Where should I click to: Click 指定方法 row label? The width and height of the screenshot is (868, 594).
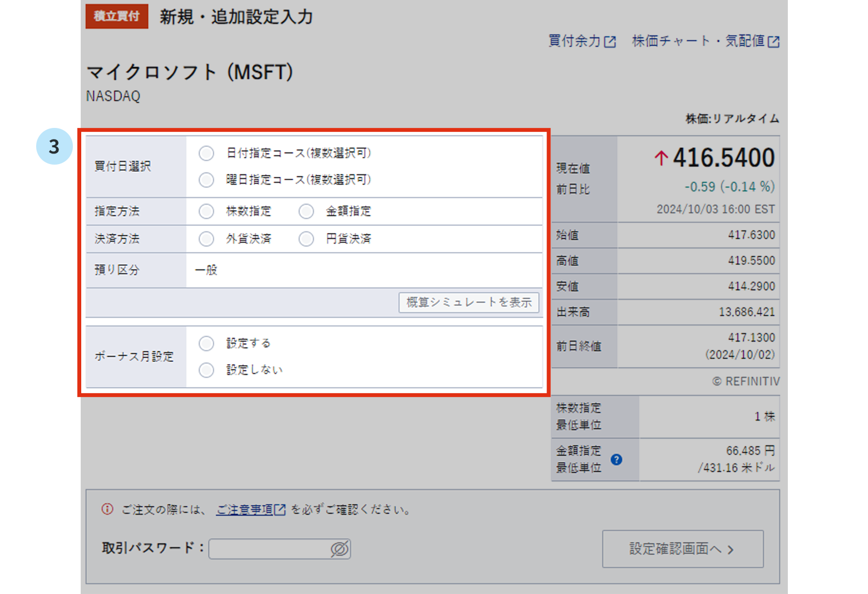coord(117,211)
